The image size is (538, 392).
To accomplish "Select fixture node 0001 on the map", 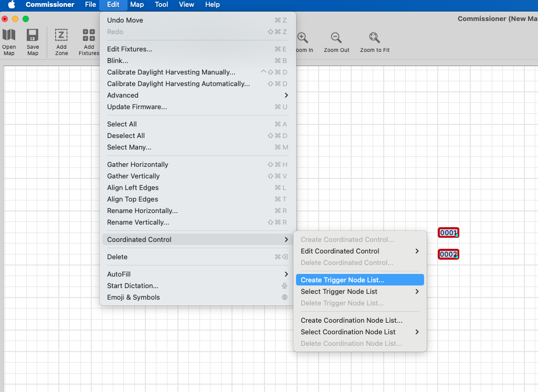I will tap(448, 232).
